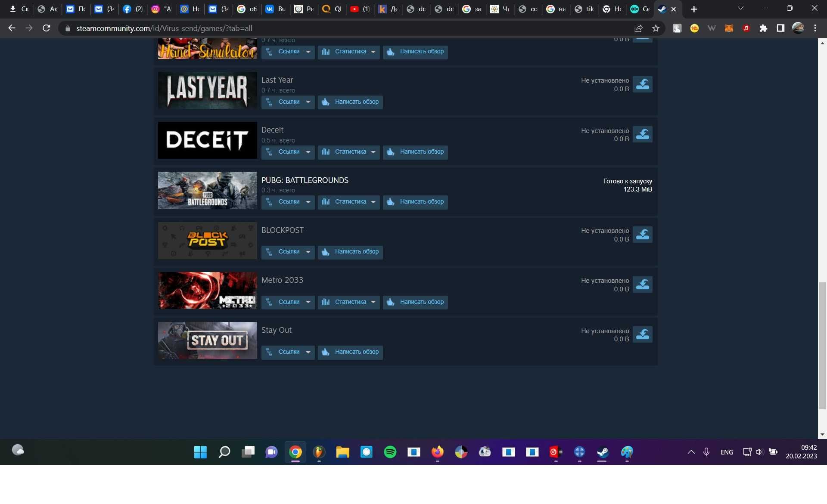Expand the Ссылки dropdown for Last Year
This screenshot has height=504, width=827.
288,102
